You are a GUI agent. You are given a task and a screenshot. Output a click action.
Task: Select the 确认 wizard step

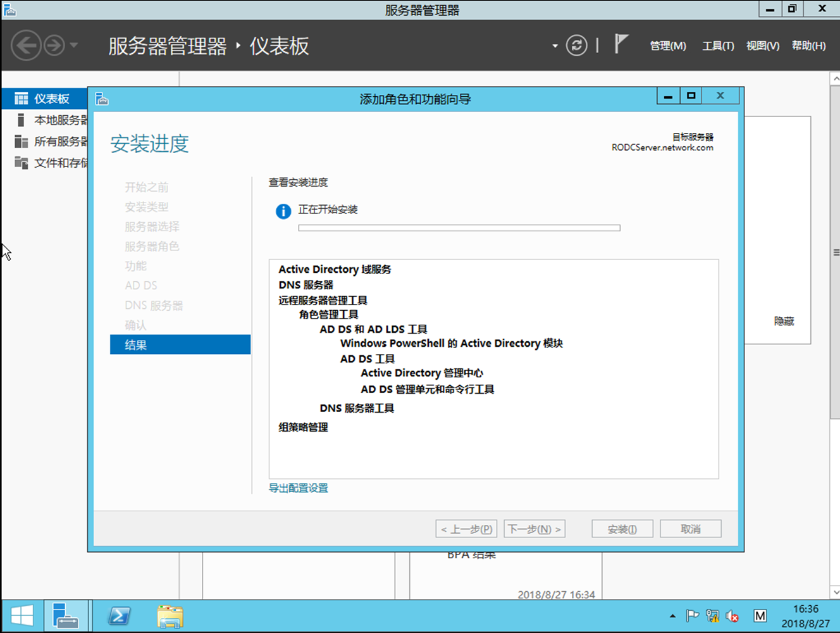pyautogui.click(x=135, y=325)
